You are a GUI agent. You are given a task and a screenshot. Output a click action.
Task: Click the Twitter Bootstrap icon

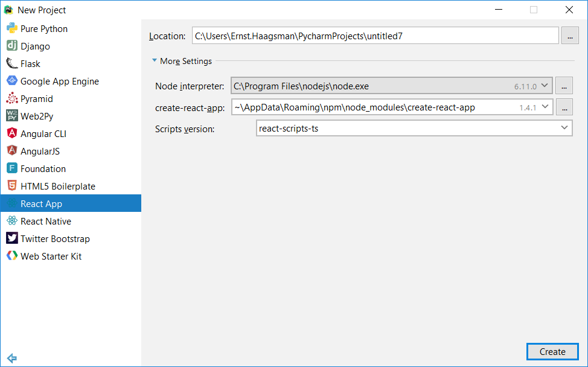click(x=12, y=238)
